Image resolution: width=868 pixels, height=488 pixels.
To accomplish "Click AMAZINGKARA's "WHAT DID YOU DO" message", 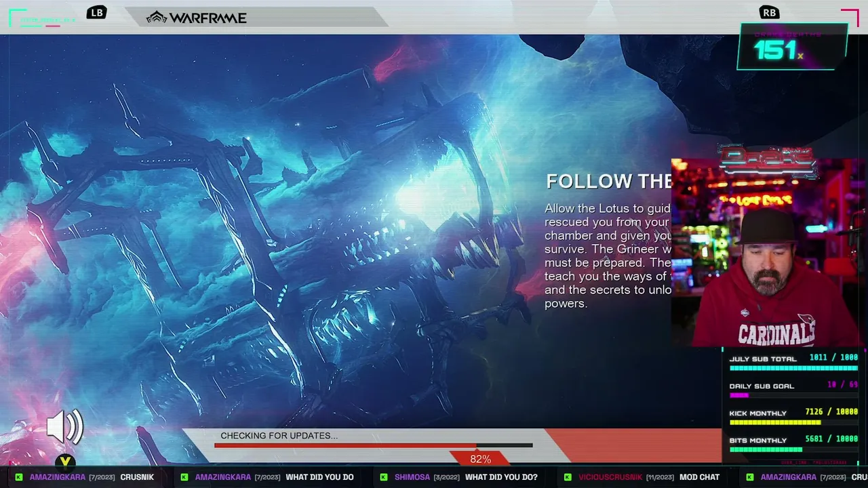I will click(319, 477).
